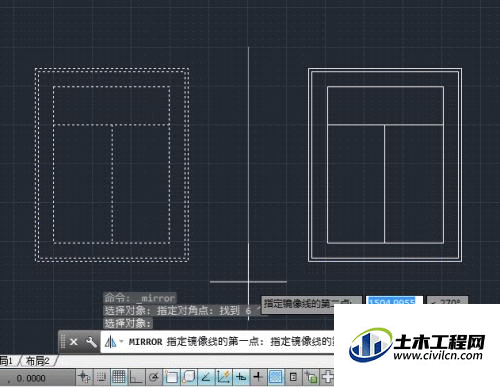Toggle Snap Mode in the status bar
Viewport: 500px width, 387px height.
click(101, 377)
